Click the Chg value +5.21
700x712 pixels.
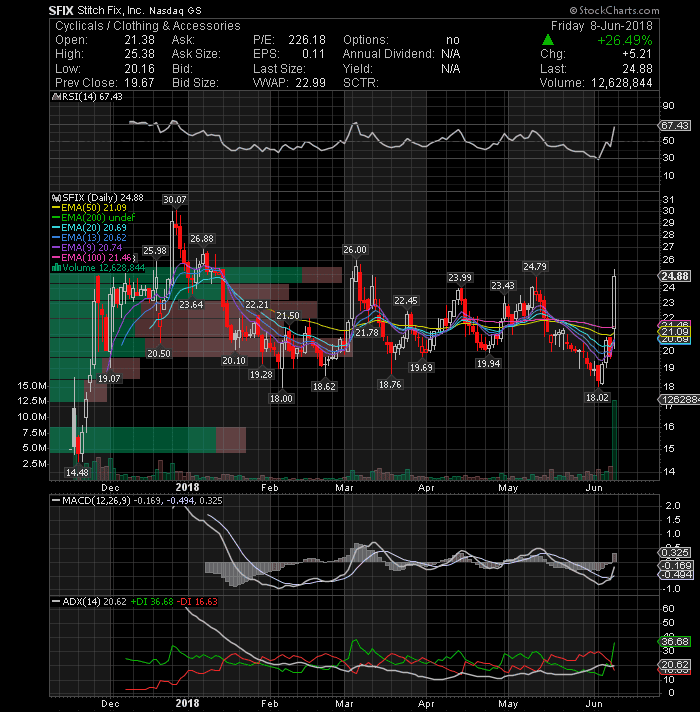point(637,54)
